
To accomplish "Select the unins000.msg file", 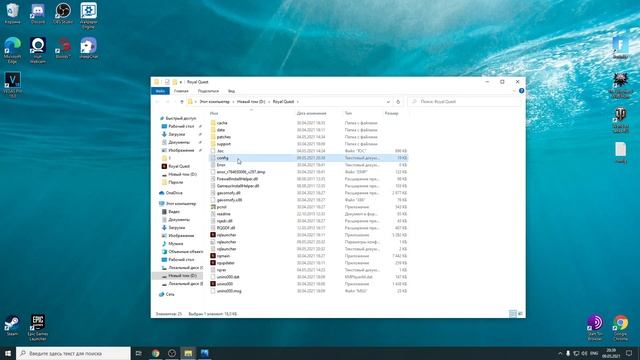I will click(229, 291).
